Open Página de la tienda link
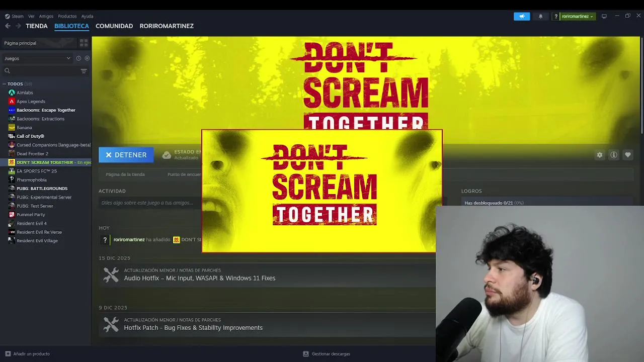Screen dimensions: 644x362 point(125,174)
